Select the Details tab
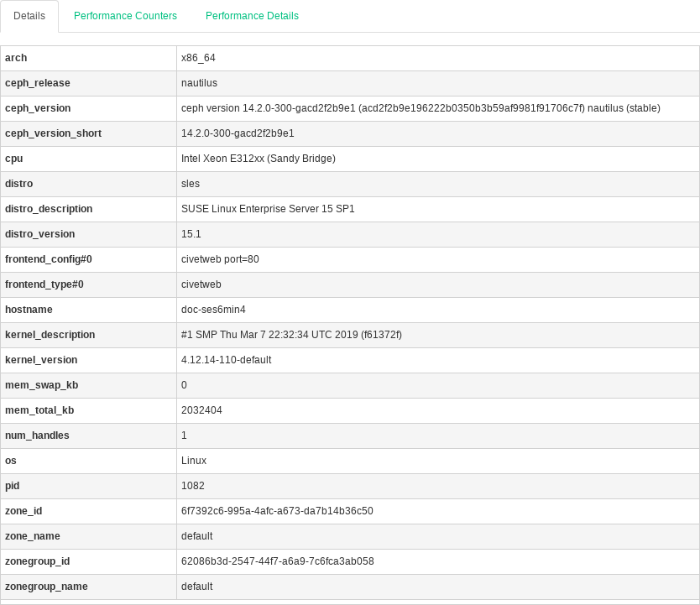The image size is (700, 605). pos(29,16)
